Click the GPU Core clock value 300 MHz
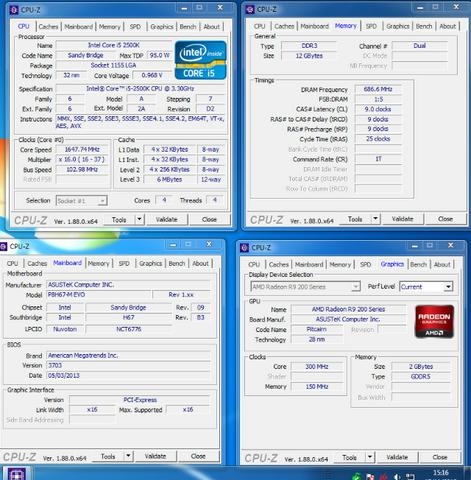Viewport: 471px width, 480px height. pos(317,367)
